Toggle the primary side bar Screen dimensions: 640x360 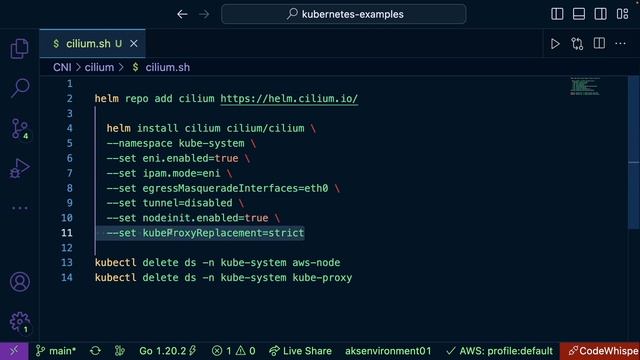click(x=557, y=14)
